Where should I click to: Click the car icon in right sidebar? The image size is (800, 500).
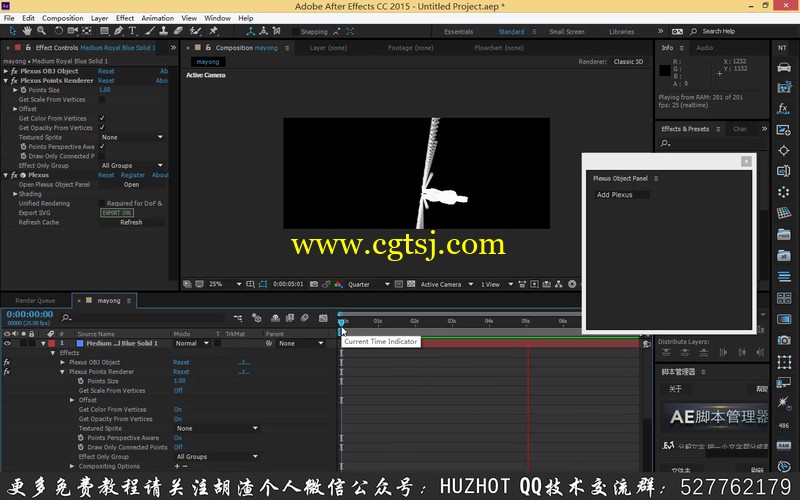(x=784, y=67)
